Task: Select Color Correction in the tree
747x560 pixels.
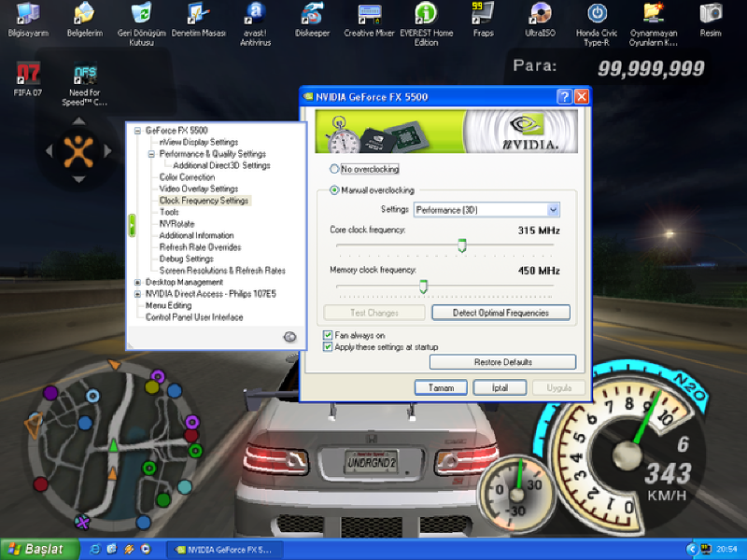Action: 187,177
